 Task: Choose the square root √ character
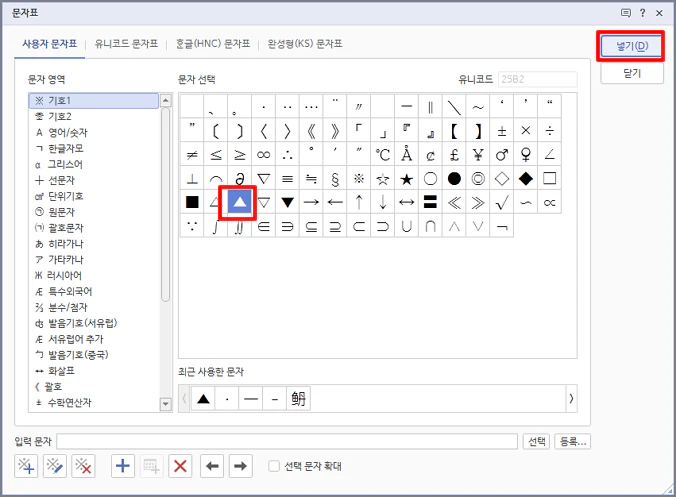(502, 202)
